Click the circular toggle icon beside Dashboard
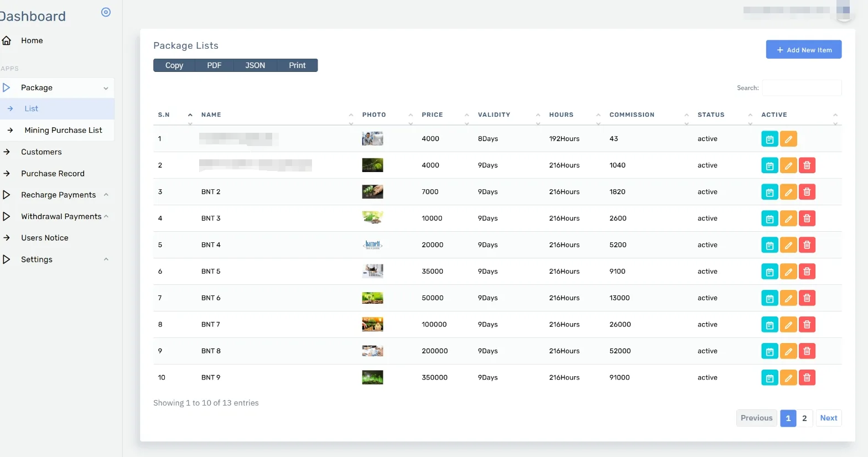Viewport: 868px width, 457px height. [x=106, y=12]
